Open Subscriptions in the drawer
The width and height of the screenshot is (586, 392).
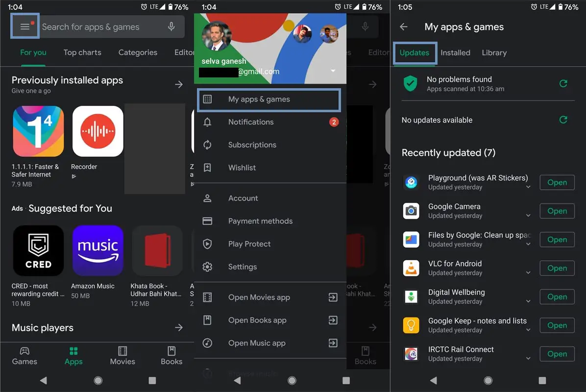pos(270,145)
